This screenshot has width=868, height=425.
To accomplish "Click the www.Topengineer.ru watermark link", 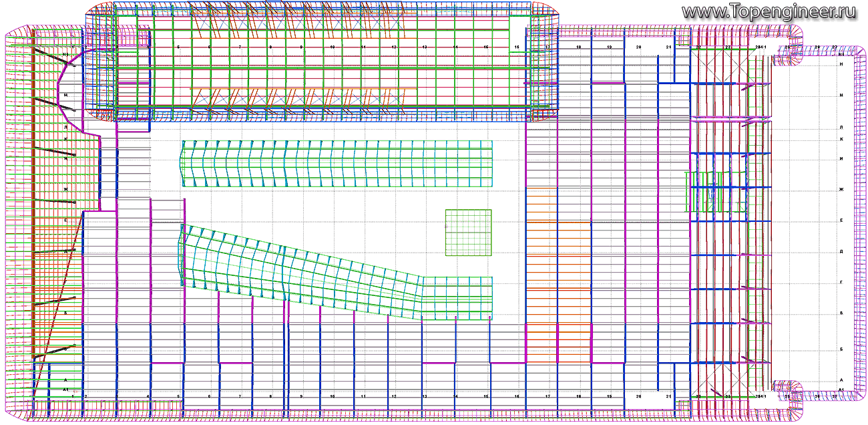I will point(769,11).
